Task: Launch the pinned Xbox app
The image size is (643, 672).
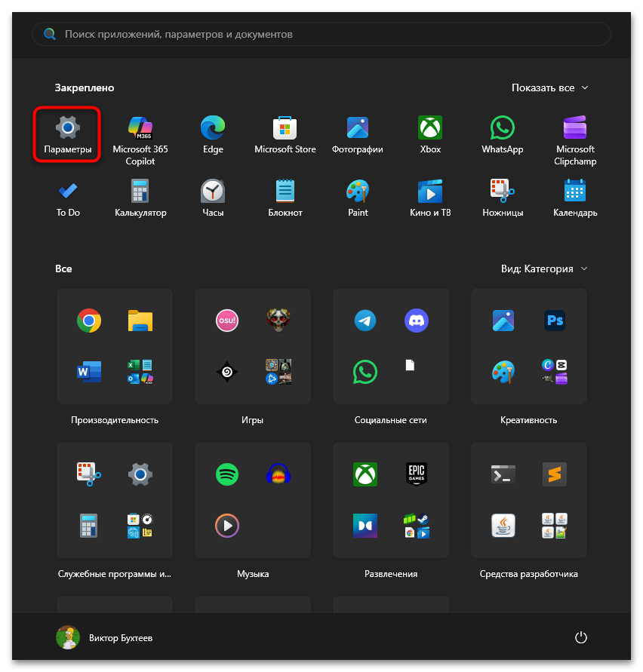Action: [x=430, y=134]
